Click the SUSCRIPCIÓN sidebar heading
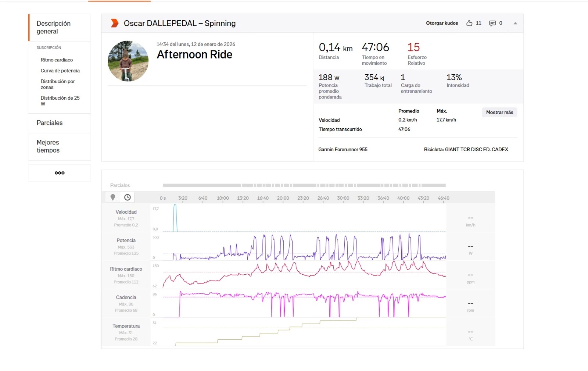Viewport: 588px width, 371px height. 49,48
